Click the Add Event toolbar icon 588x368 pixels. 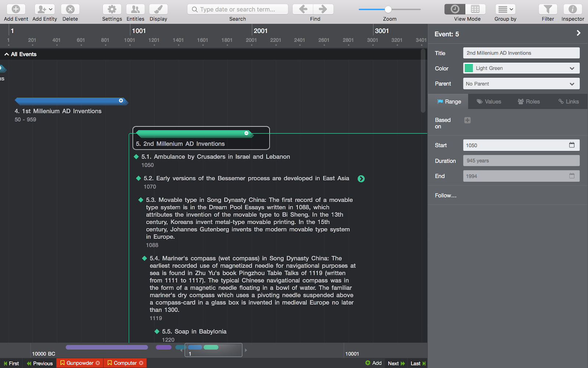pos(16,9)
